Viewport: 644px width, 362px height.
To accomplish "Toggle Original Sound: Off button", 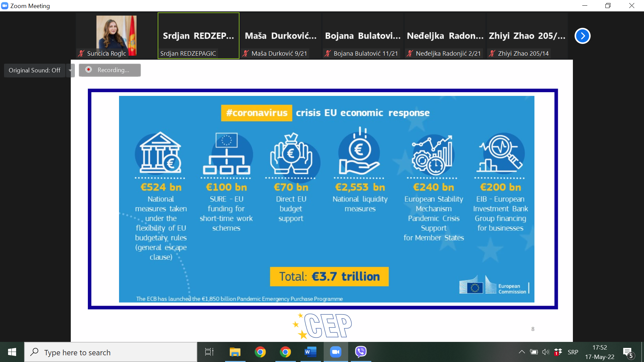I will pyautogui.click(x=35, y=70).
